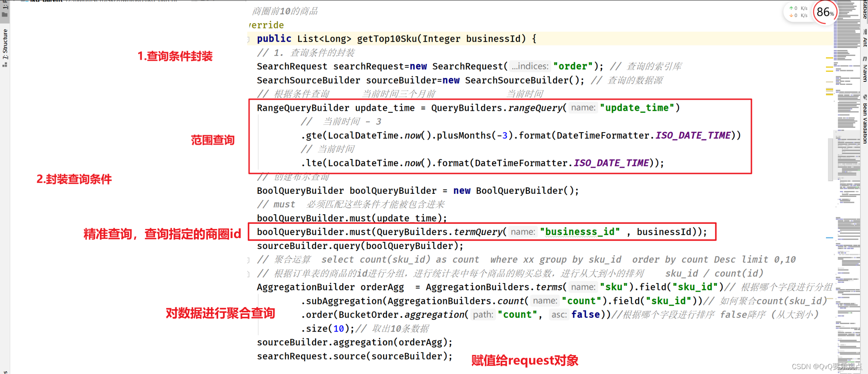Click the orange download speed arrow indicator
The width and height of the screenshot is (868, 374).
pyautogui.click(x=792, y=16)
